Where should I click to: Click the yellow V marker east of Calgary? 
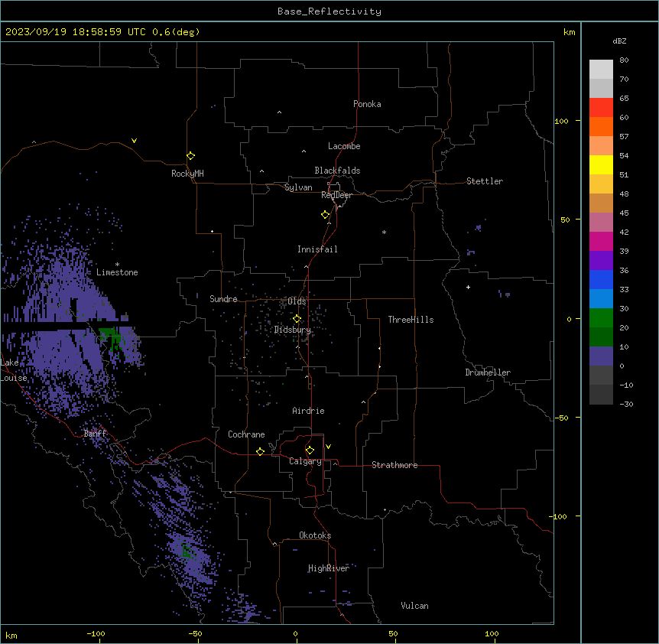pos(328,447)
